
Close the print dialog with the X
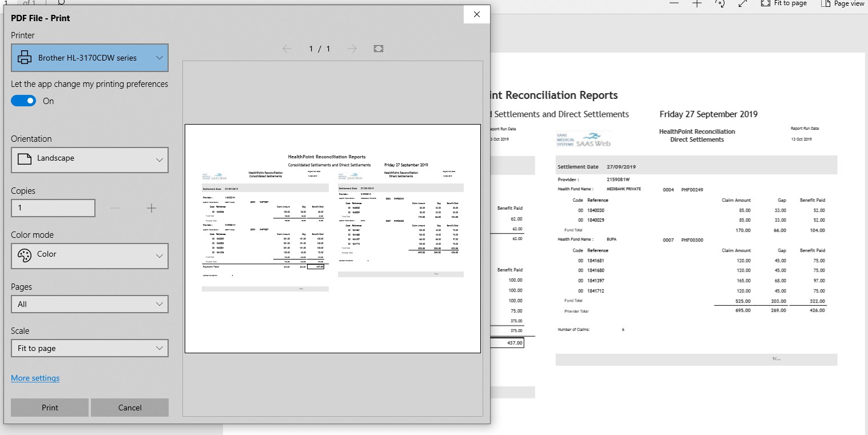pyautogui.click(x=477, y=15)
